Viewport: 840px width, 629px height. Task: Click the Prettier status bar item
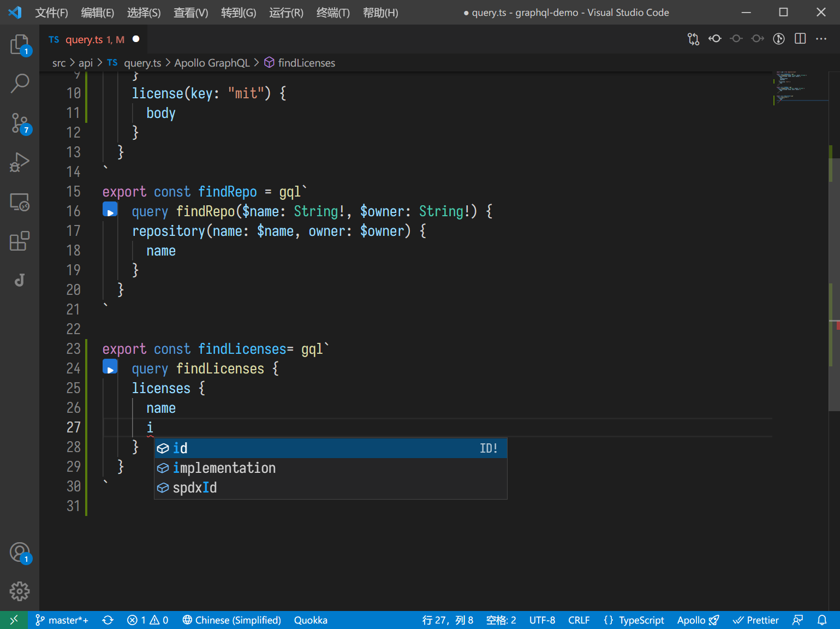point(755,620)
